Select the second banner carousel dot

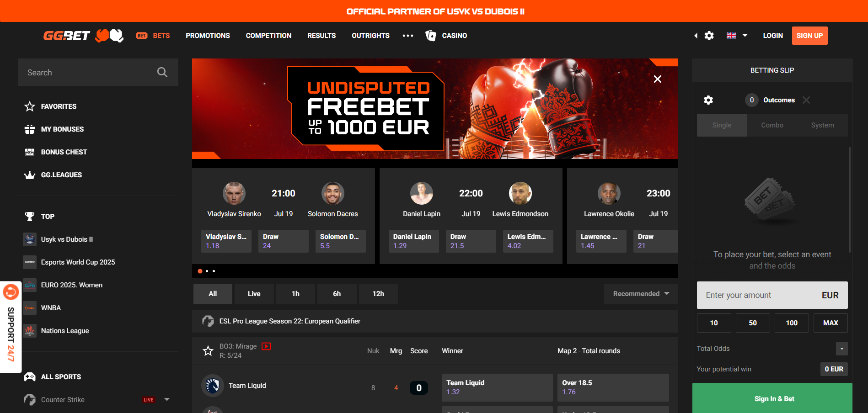point(207,271)
